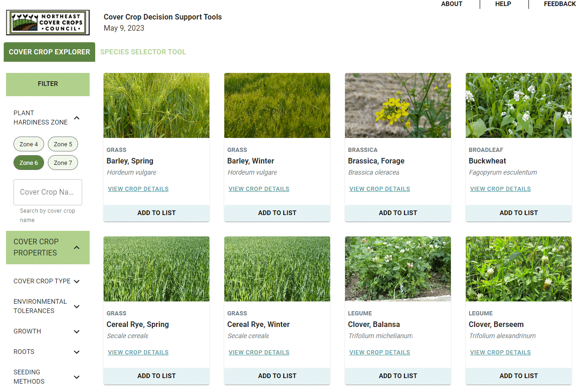Add Buckwheat to the list
The height and width of the screenshot is (392, 580).
pos(518,213)
